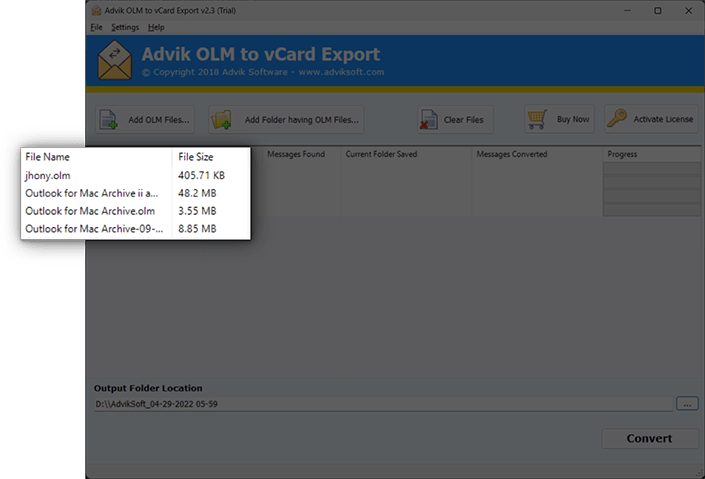705x479 pixels.
Task: Click the Add OLM Files document icon
Action: (108, 120)
